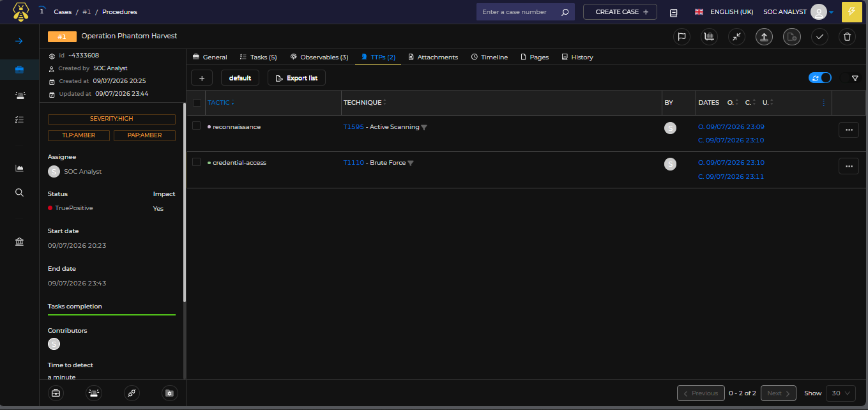Viewport: 868px width, 410px height.
Task: Delete the case with the trash icon
Action: pyautogui.click(x=848, y=37)
